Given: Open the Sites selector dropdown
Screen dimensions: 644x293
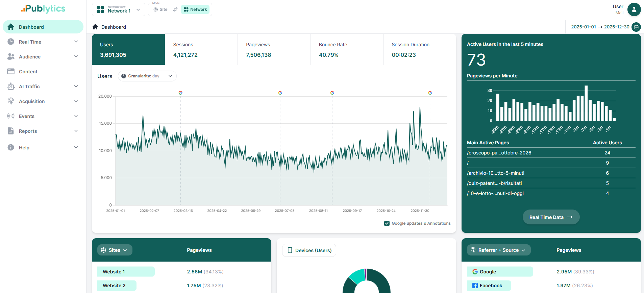Looking at the screenshot, I should click(x=115, y=250).
